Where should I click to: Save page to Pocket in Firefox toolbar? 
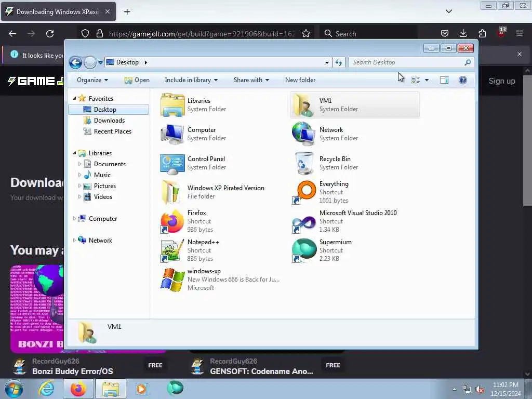(445, 33)
